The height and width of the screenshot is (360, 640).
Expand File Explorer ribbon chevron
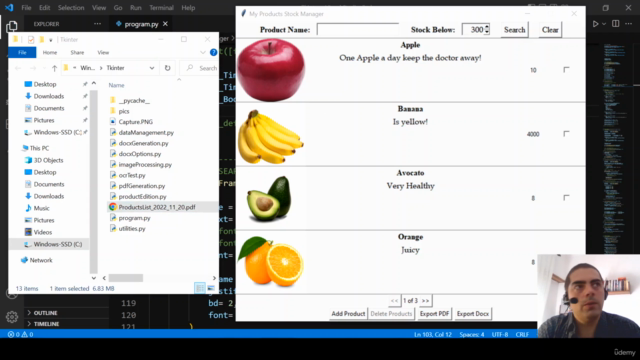click(x=202, y=52)
